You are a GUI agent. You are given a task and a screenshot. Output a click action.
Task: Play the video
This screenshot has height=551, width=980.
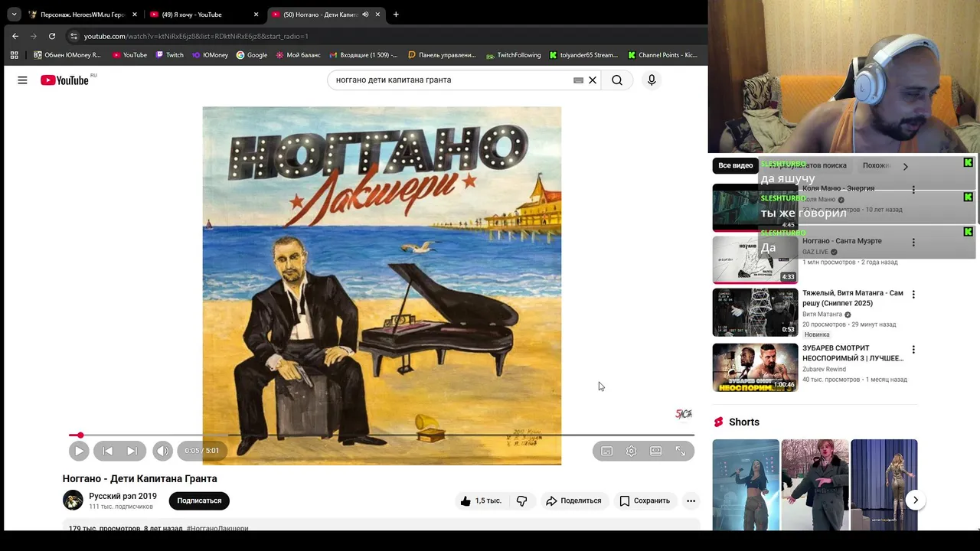[x=79, y=451]
